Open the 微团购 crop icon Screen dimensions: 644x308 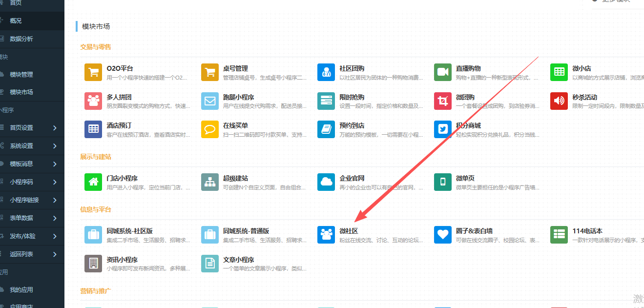(x=442, y=101)
